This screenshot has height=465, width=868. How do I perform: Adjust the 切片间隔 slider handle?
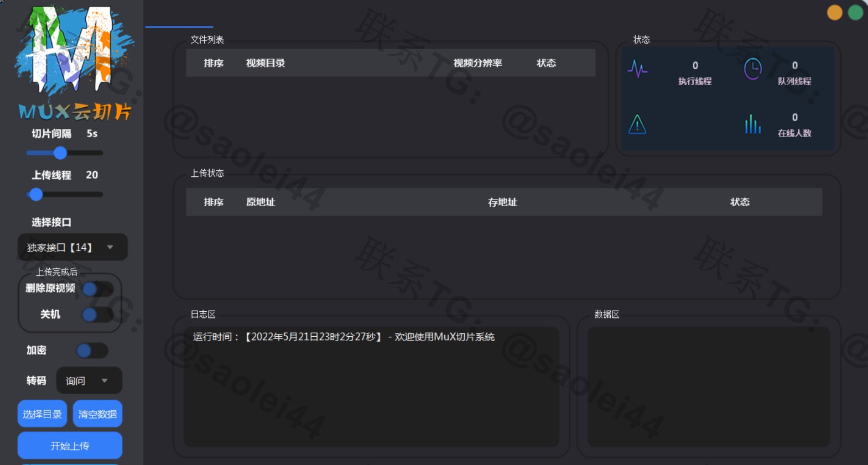click(60, 153)
